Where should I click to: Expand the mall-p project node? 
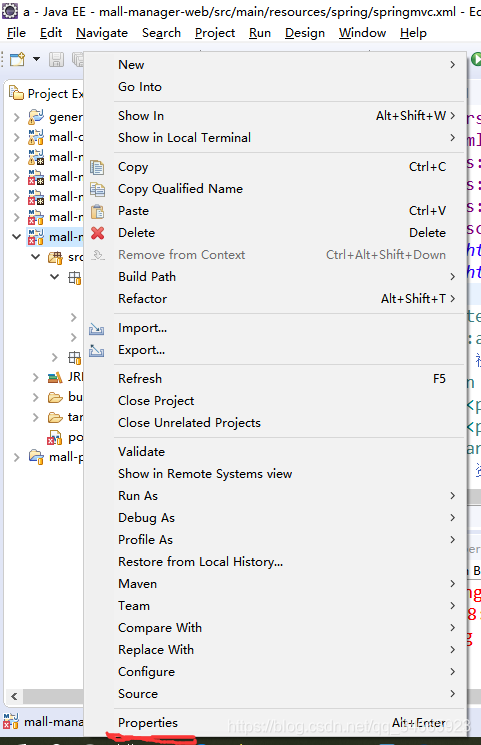(17, 457)
